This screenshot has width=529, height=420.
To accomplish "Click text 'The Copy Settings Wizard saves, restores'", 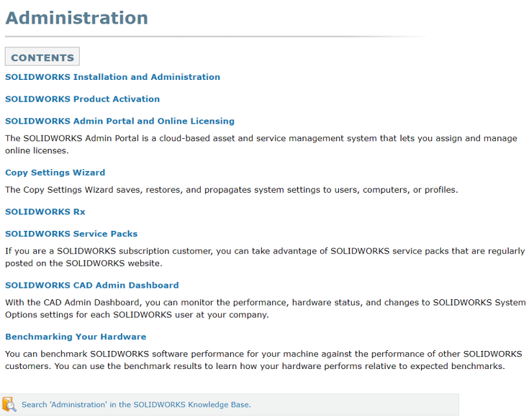I will click(94, 190).
